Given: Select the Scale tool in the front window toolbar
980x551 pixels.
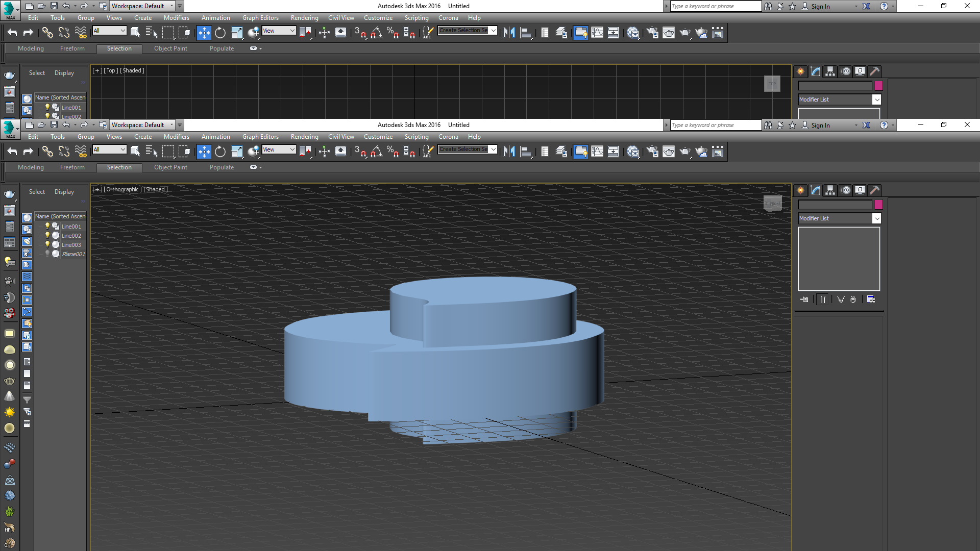Looking at the screenshot, I should pyautogui.click(x=236, y=152).
